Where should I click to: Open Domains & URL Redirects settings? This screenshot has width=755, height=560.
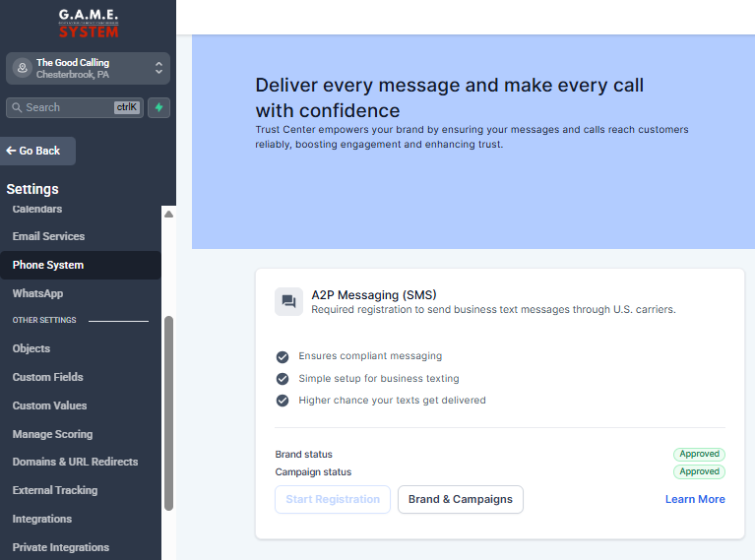[x=75, y=462]
